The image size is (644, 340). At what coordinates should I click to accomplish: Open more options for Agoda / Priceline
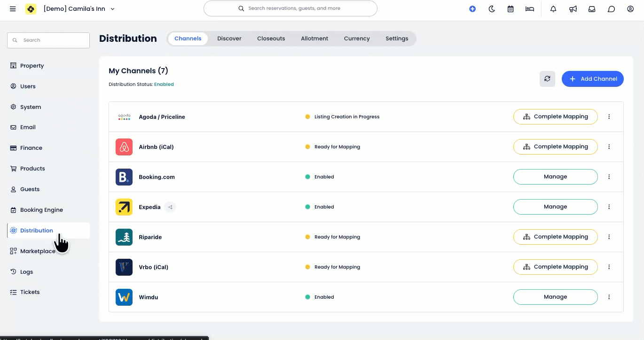coord(609,116)
